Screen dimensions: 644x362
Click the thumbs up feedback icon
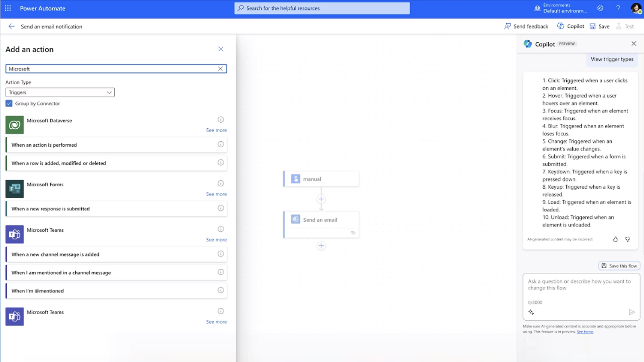pos(615,239)
